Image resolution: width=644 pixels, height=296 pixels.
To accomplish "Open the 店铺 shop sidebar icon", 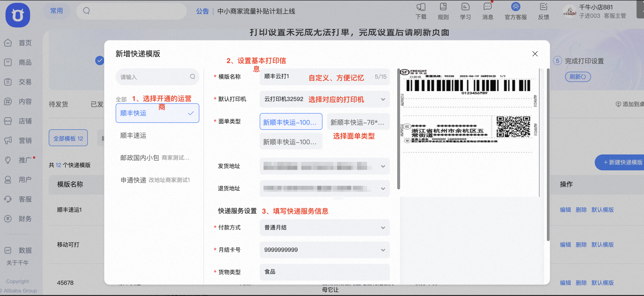I will [x=8, y=121].
